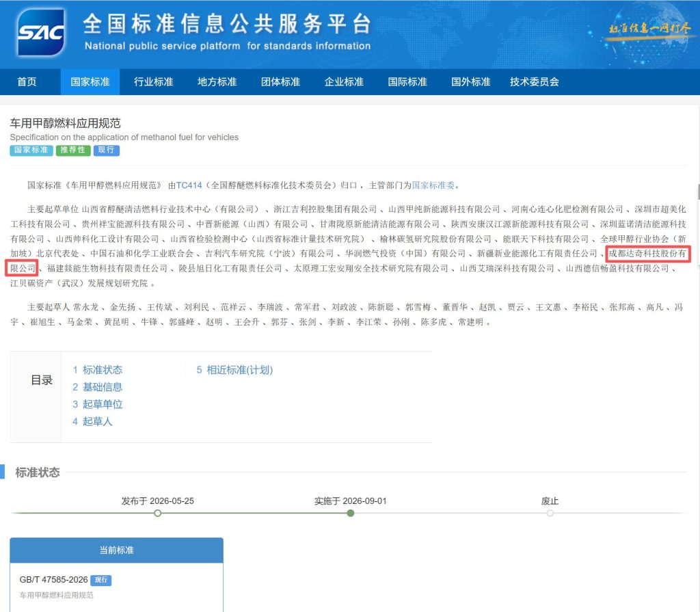Open the 首页 navigation tab

click(x=27, y=82)
